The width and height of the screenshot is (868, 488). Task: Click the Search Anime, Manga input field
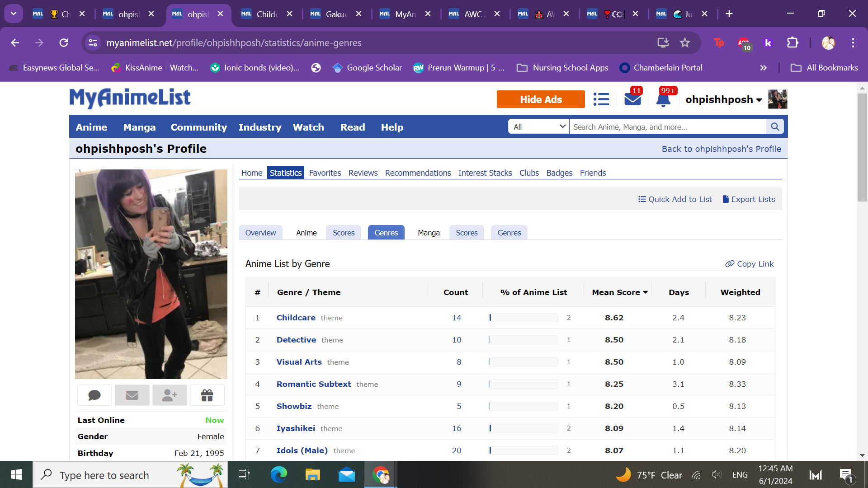click(668, 127)
